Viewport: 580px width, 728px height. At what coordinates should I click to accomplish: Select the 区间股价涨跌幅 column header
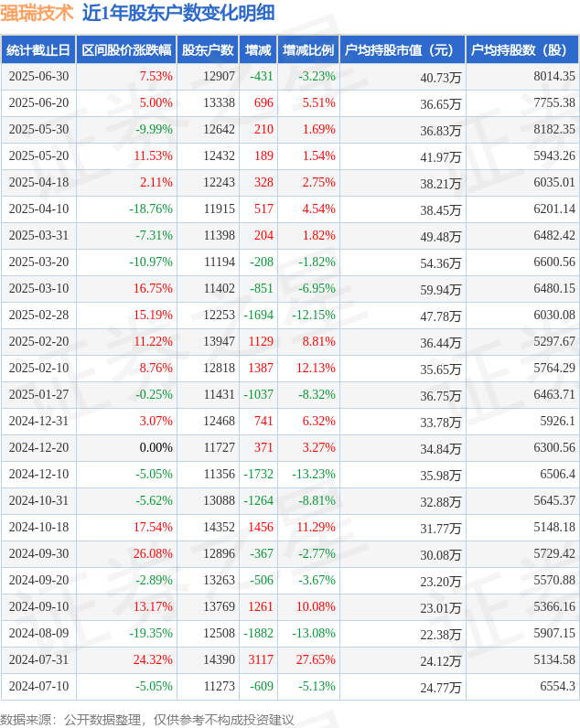tap(126, 49)
